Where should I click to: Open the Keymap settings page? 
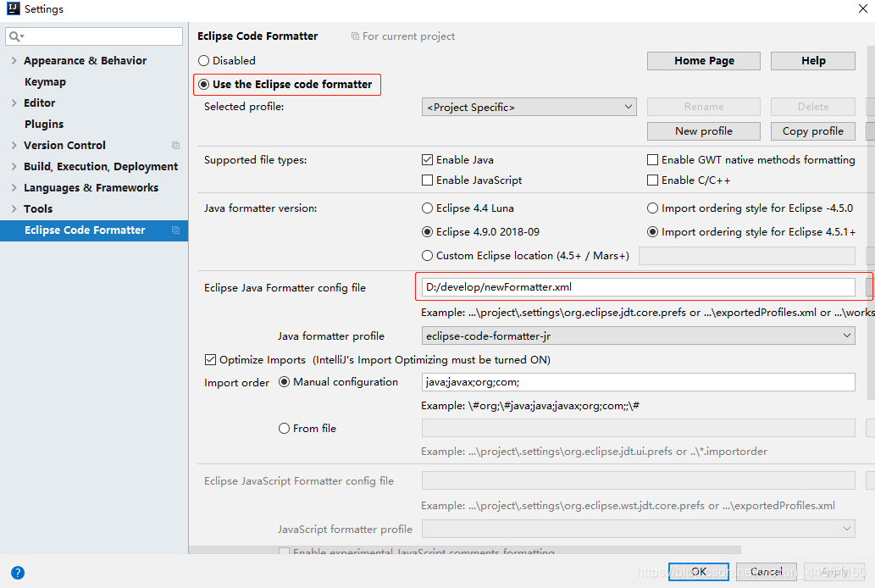coord(45,81)
